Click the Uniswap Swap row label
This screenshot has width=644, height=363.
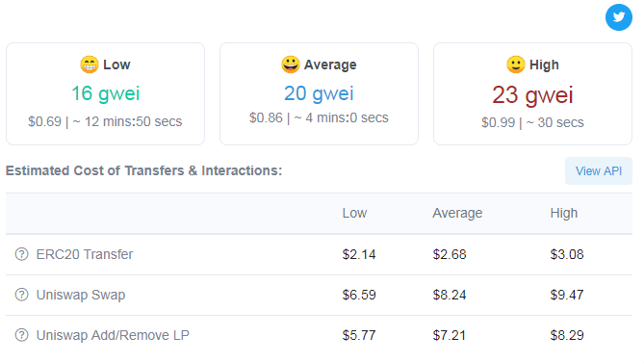[81, 295]
